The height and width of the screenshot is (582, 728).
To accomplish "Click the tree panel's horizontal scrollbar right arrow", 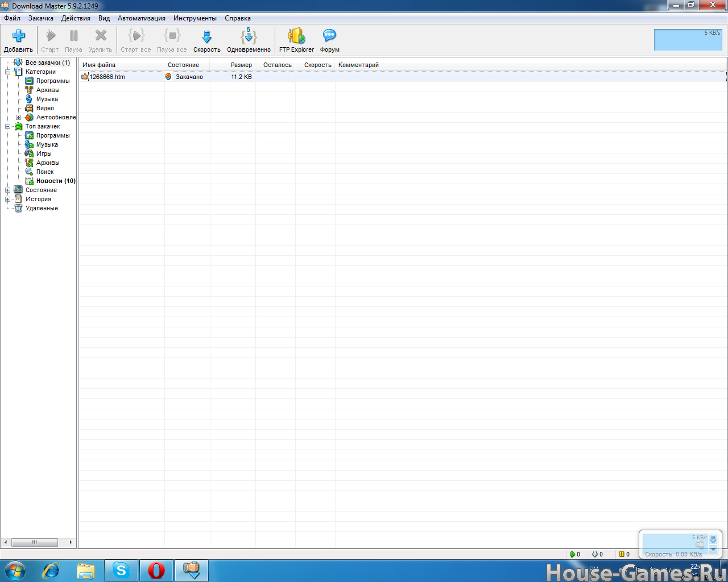I will pyautogui.click(x=71, y=542).
